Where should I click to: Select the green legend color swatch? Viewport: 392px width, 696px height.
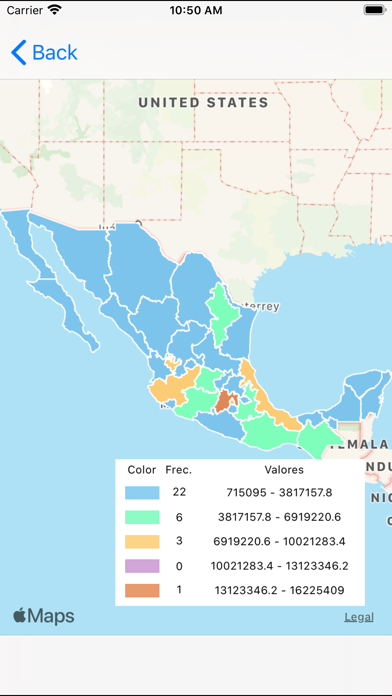click(x=142, y=517)
